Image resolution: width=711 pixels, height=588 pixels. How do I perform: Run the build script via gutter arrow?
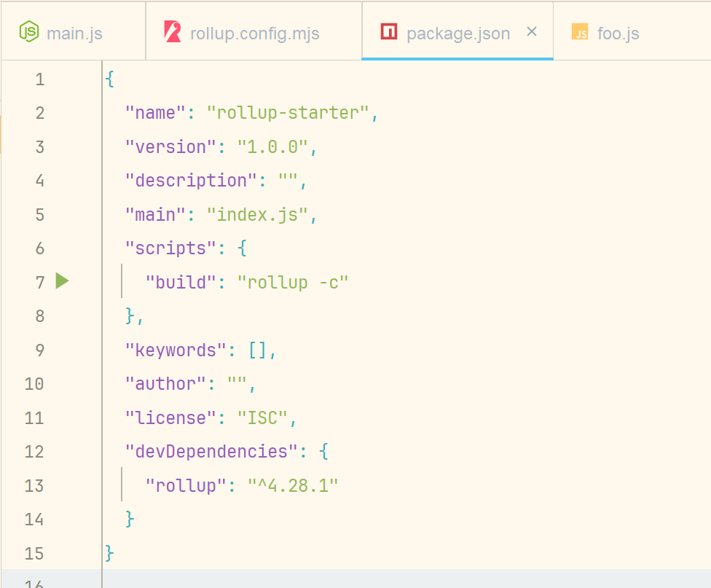tap(62, 281)
